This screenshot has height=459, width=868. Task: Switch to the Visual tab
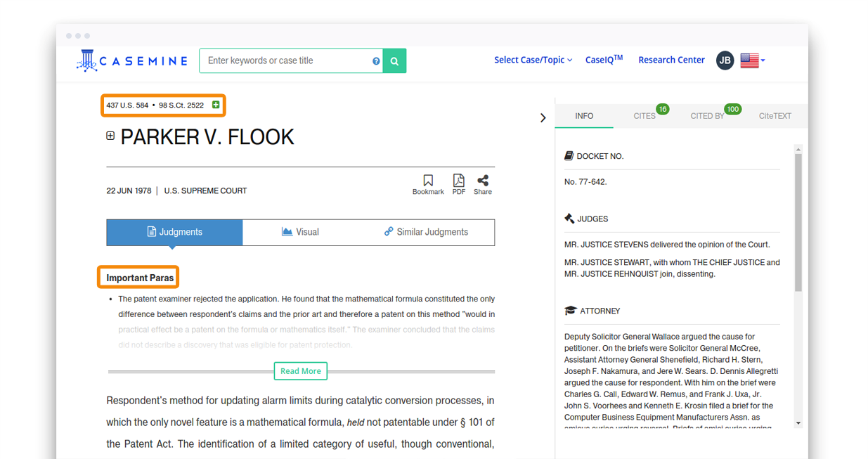[x=300, y=232]
